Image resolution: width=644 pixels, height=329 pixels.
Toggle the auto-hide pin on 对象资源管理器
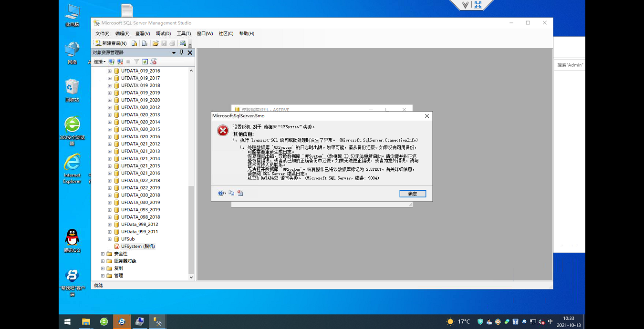(x=182, y=52)
